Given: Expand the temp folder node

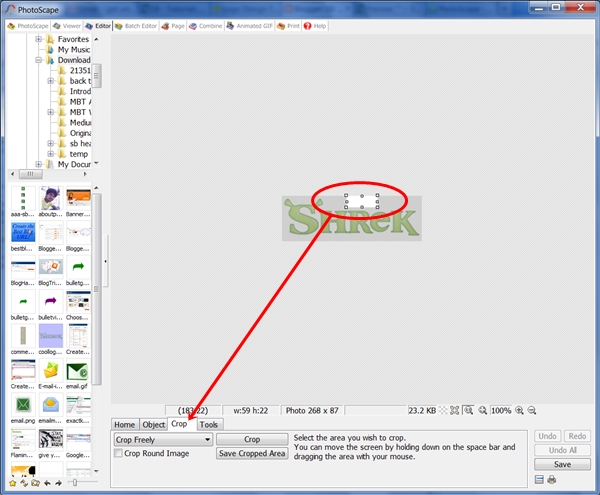Looking at the screenshot, I should (x=51, y=154).
